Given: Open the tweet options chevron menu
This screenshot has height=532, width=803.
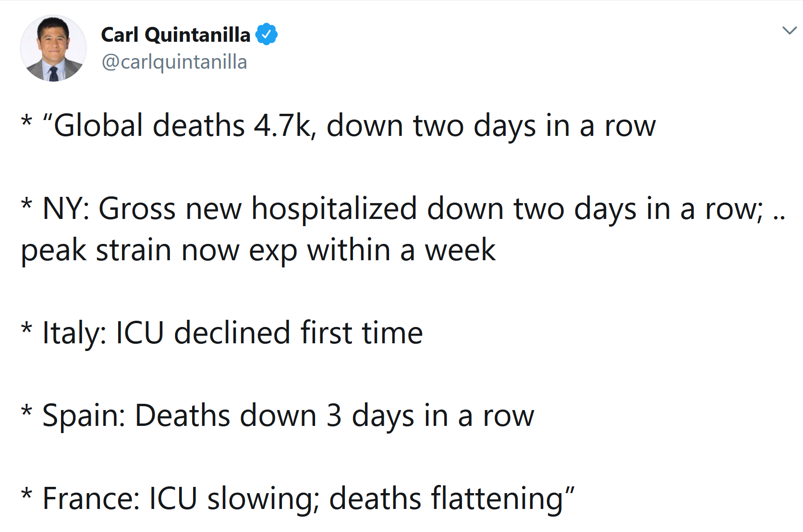Looking at the screenshot, I should pyautogui.click(x=790, y=31).
